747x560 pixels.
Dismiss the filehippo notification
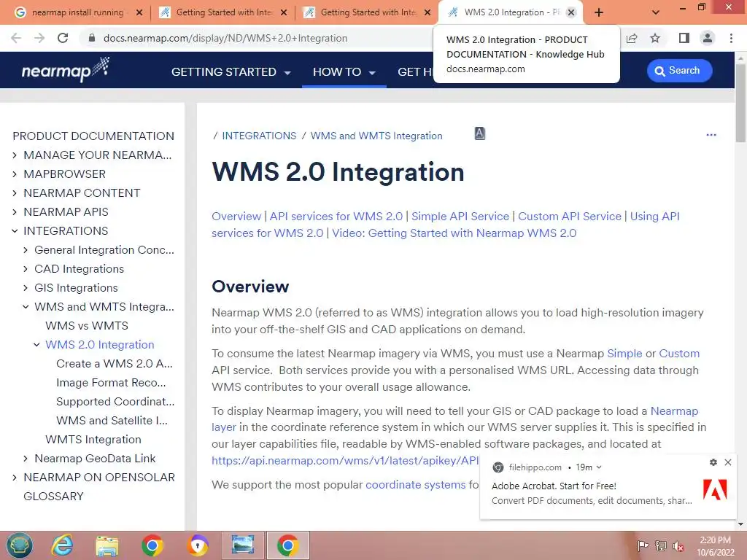click(x=728, y=462)
